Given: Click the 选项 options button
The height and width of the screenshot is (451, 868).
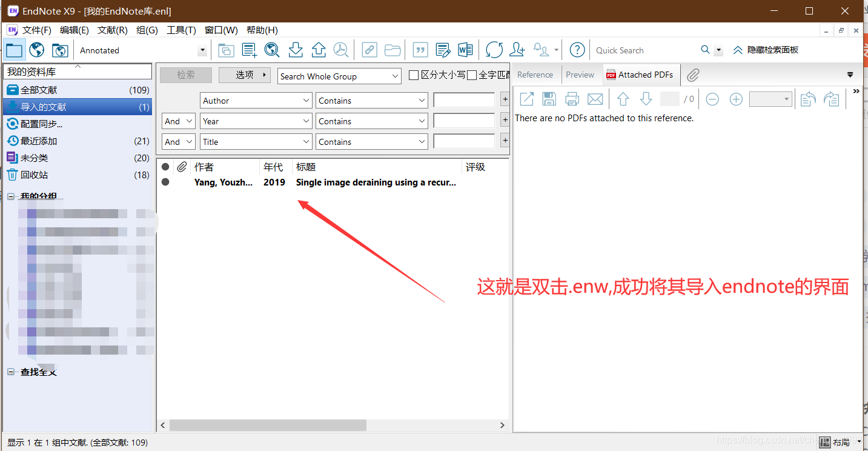Looking at the screenshot, I should [245, 75].
